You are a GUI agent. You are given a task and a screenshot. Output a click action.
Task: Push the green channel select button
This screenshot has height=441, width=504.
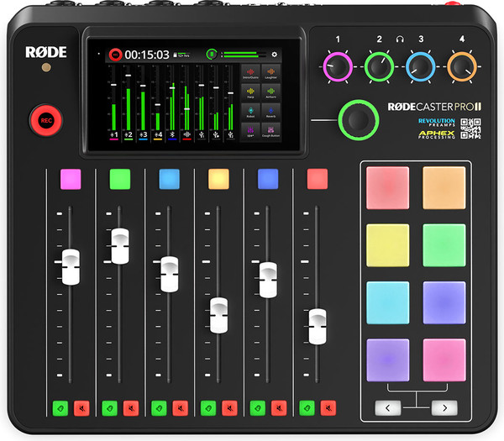pos(120,179)
